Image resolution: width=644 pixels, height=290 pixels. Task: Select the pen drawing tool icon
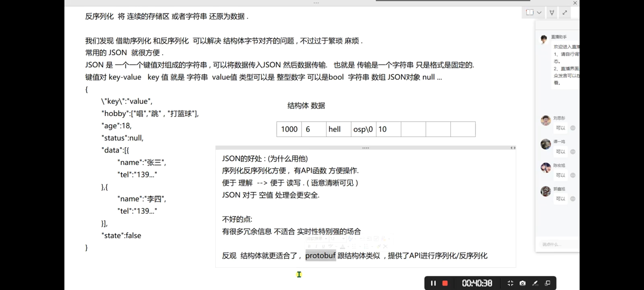tap(552, 12)
